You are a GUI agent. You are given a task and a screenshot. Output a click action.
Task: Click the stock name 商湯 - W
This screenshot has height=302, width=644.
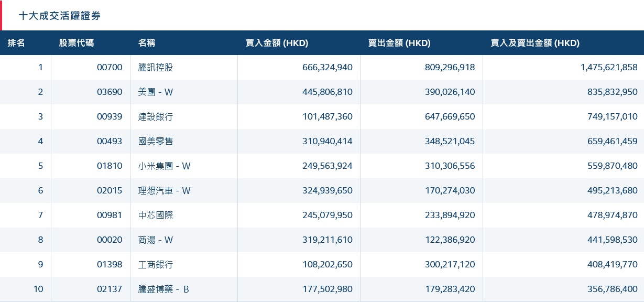(156, 240)
